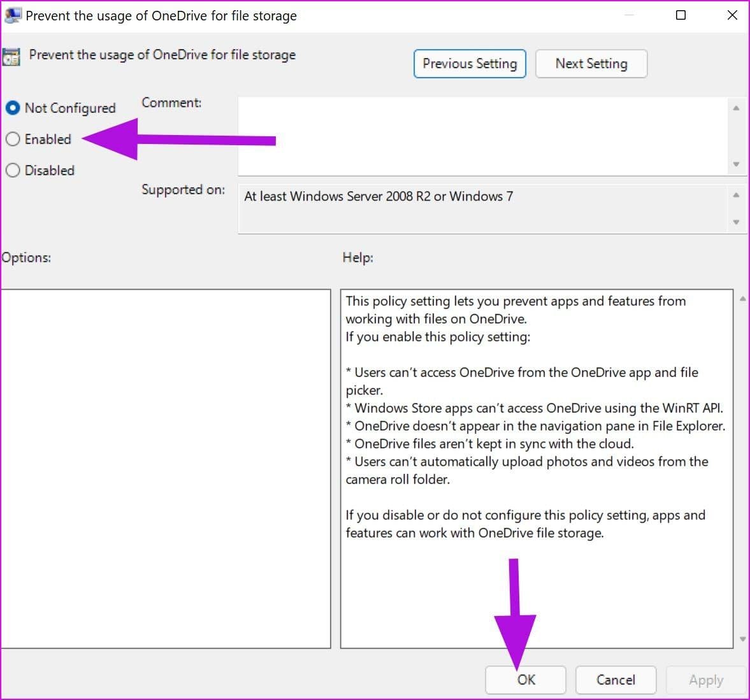Click the greyed Apply button
This screenshot has height=700, width=750.
click(x=706, y=680)
